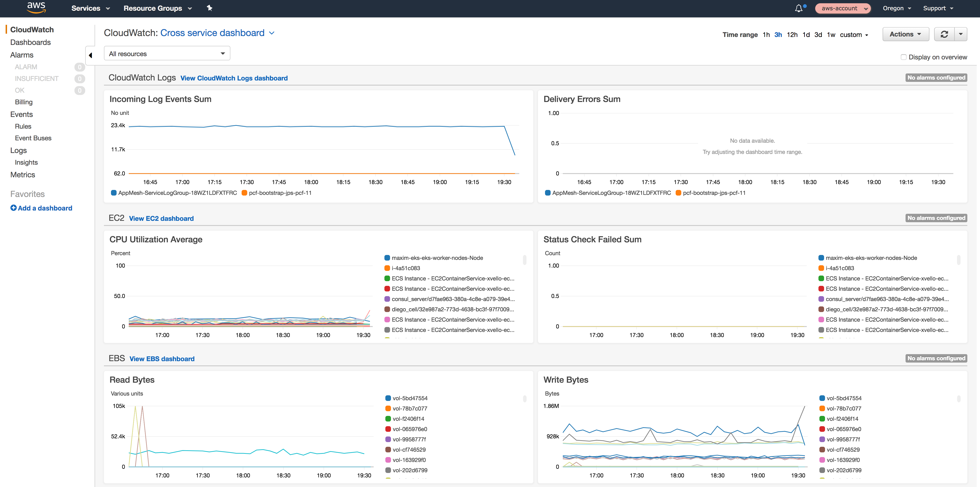The image size is (980, 487).
Task: Click the ALARM count badge in the sidebar
Action: tap(80, 67)
